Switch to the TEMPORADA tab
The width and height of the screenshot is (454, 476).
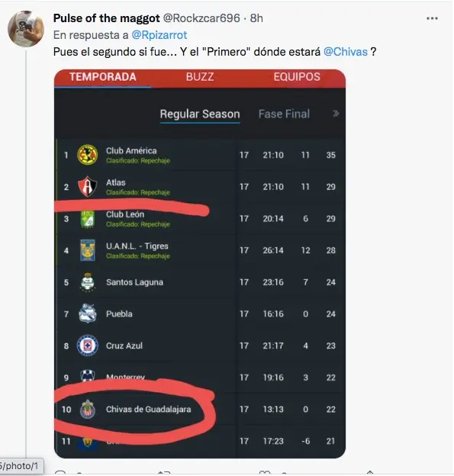tap(103, 77)
